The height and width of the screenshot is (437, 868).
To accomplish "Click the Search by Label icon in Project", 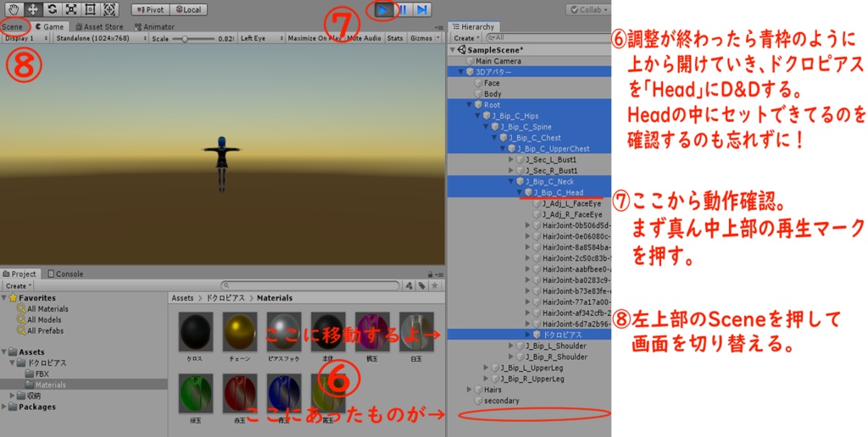I will pyautogui.click(x=422, y=285).
